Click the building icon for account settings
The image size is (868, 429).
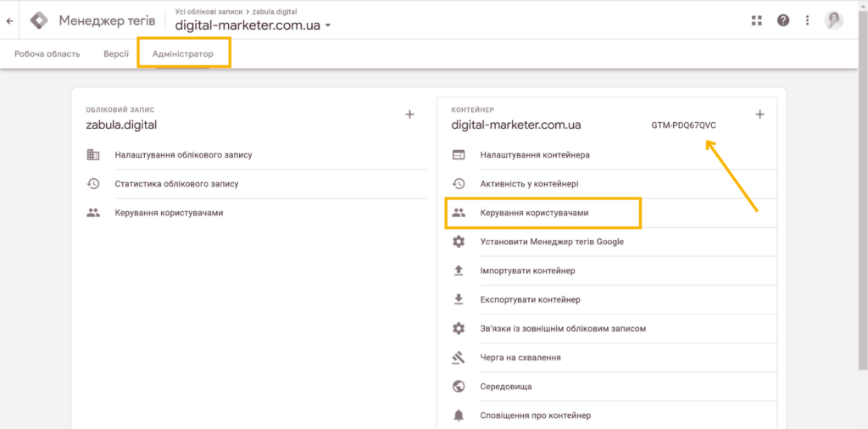tap(93, 155)
